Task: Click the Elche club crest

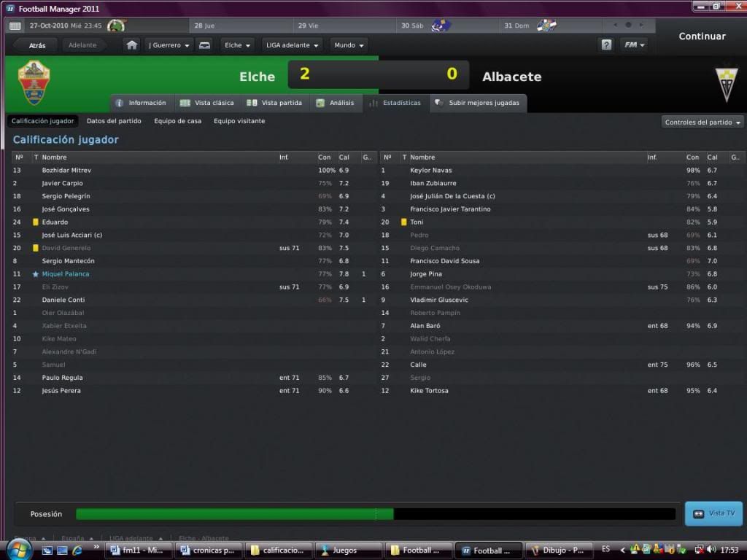Action: (x=34, y=83)
